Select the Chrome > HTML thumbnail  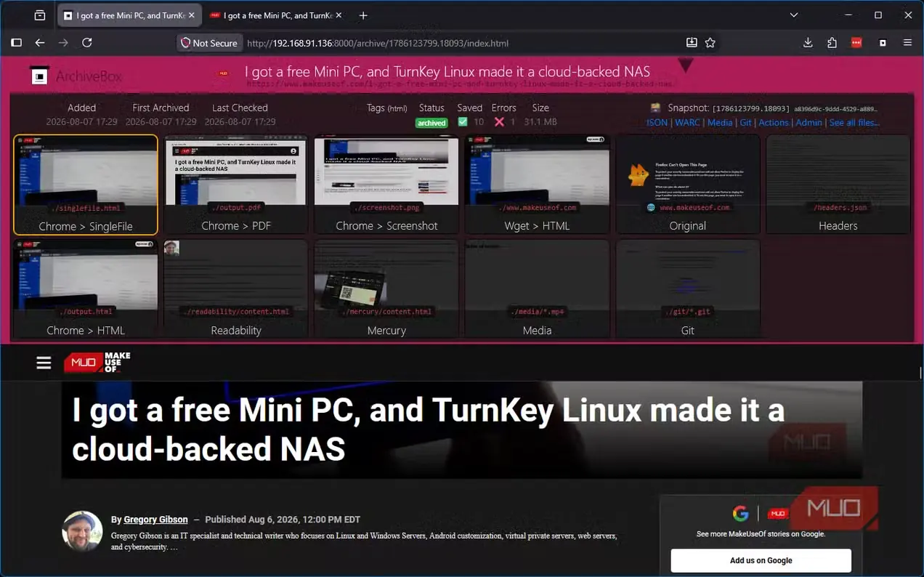(x=86, y=289)
